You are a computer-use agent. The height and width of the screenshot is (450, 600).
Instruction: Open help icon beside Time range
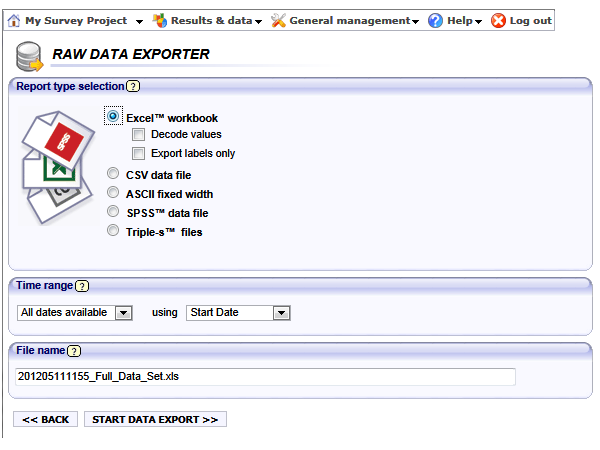click(82, 286)
